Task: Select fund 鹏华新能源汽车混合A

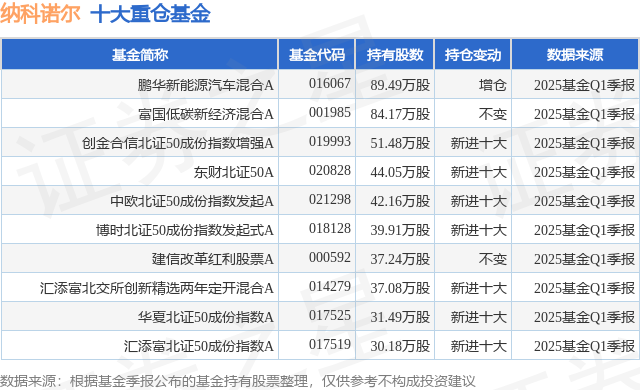Action: pos(205,85)
